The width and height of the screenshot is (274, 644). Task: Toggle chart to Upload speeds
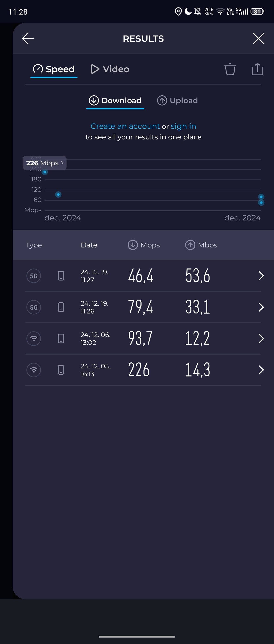177,100
